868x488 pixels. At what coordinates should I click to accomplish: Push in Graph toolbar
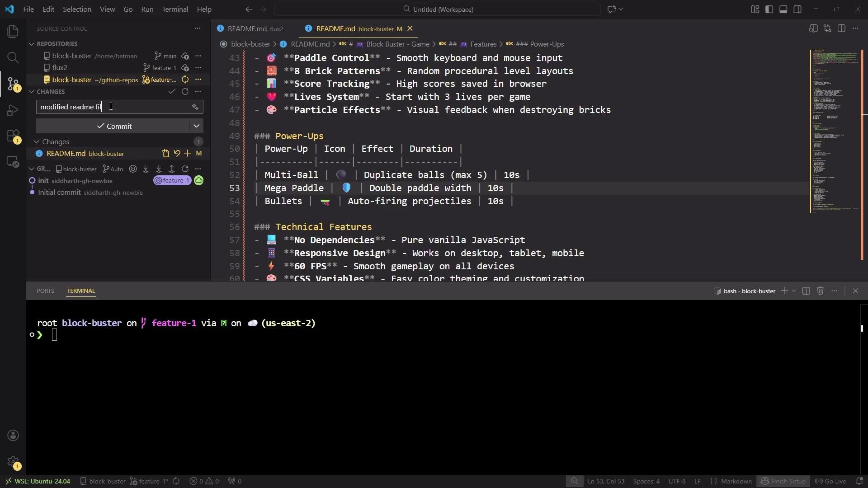tap(172, 169)
